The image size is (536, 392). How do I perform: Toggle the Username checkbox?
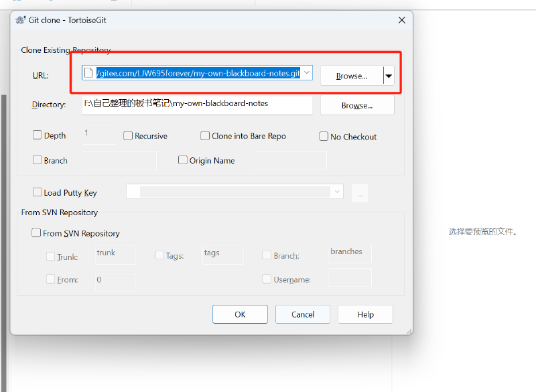point(266,279)
